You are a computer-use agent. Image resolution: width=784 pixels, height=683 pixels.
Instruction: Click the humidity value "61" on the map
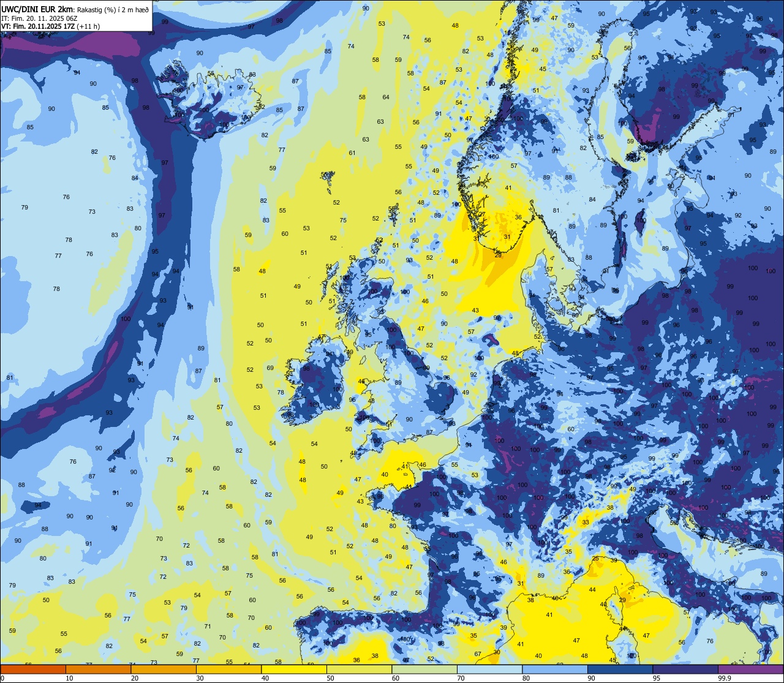[352, 153]
